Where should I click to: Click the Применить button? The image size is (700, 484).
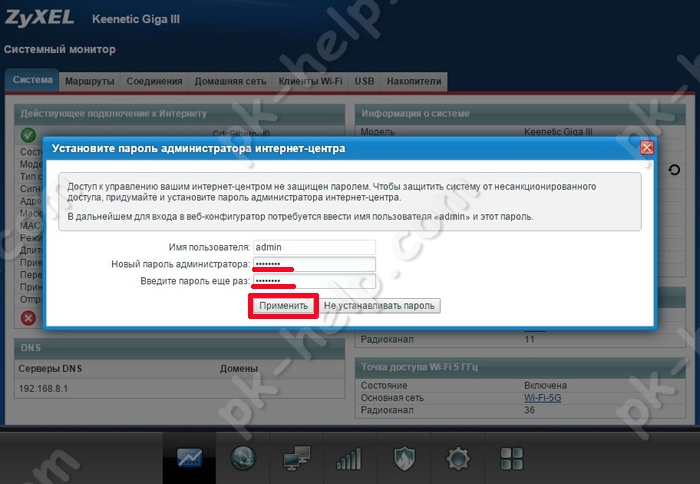coord(283,306)
